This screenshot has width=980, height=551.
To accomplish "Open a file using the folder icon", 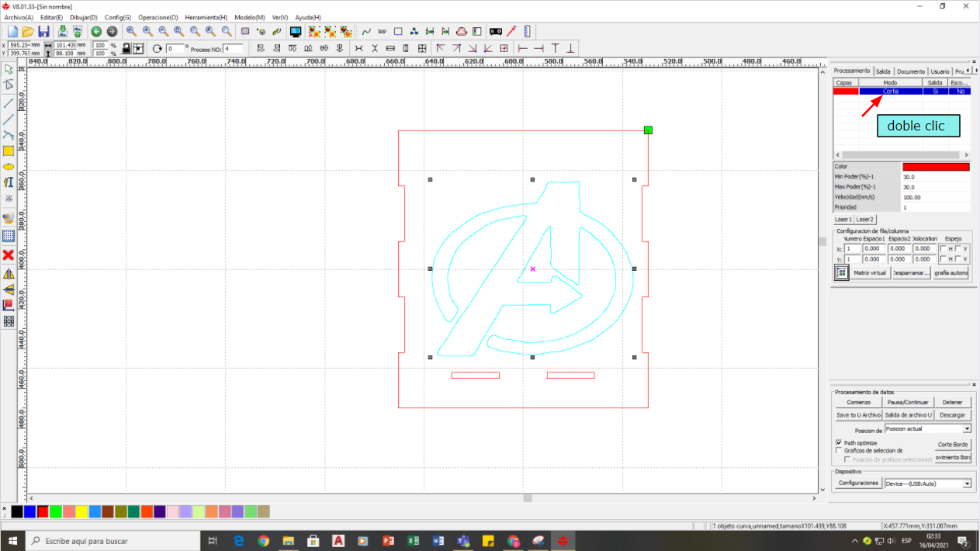I will (x=28, y=32).
